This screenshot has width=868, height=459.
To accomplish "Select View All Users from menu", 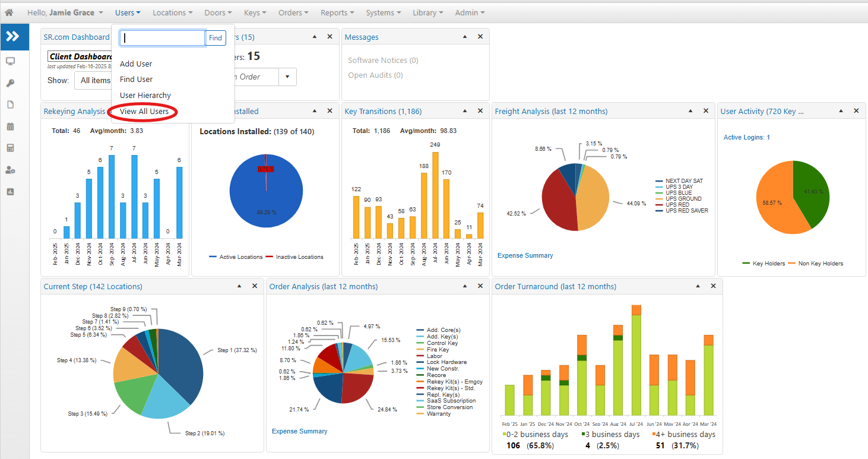I will [x=144, y=111].
